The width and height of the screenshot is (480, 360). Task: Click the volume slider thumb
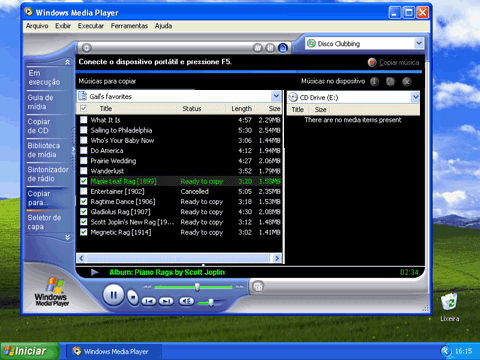click(x=211, y=302)
